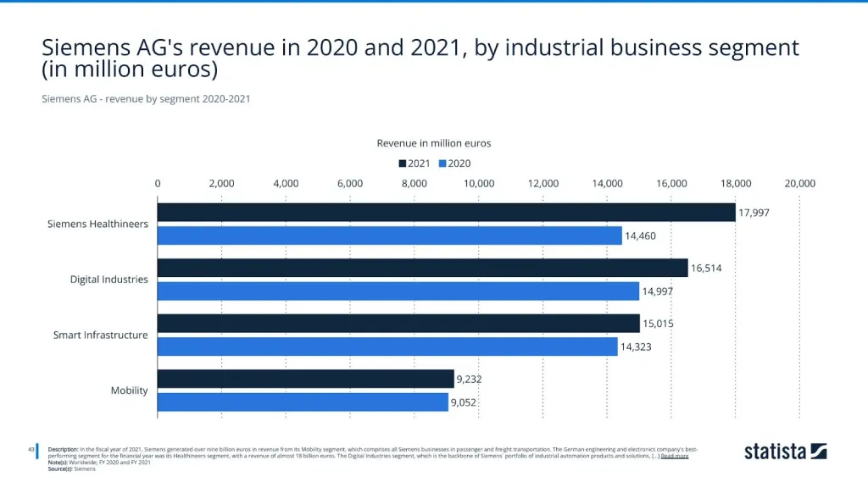Click the 20,000 axis tick label
Screen dimensions: 868x488
tap(799, 183)
